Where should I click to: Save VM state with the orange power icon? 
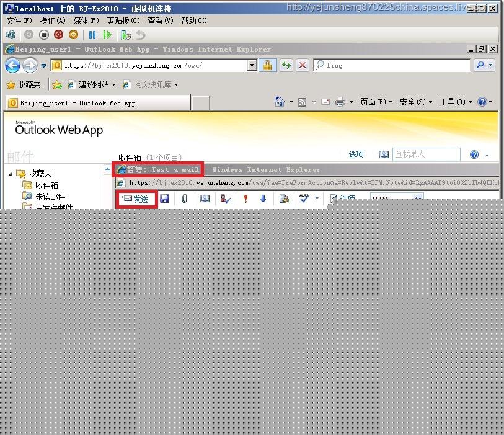[x=73, y=35]
